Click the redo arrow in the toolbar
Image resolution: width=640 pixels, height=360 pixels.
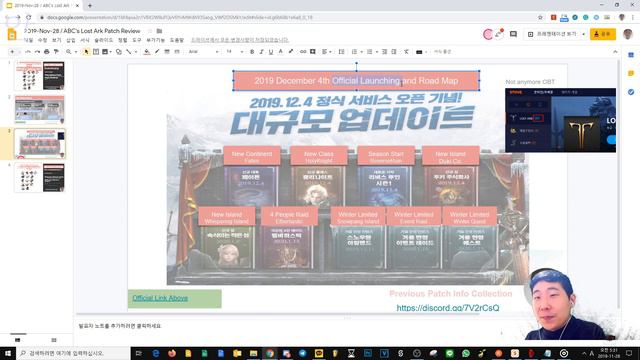pos(37,52)
